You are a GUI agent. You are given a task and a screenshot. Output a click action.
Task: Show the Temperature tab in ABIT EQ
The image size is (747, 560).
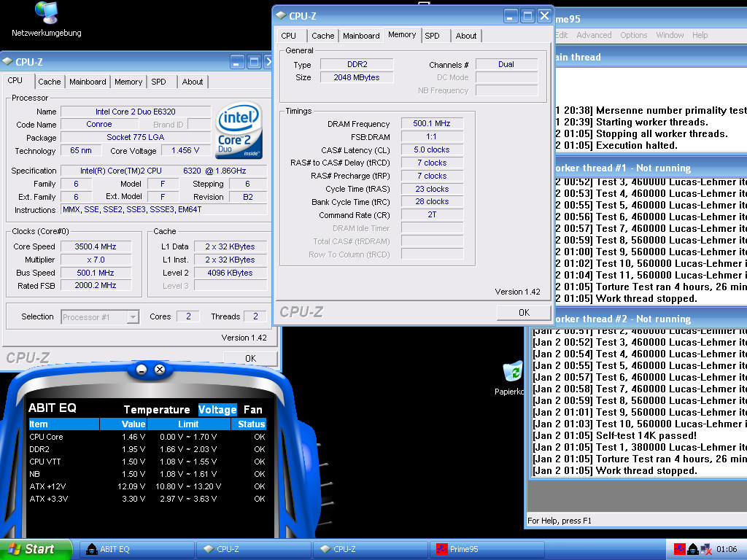tap(157, 410)
